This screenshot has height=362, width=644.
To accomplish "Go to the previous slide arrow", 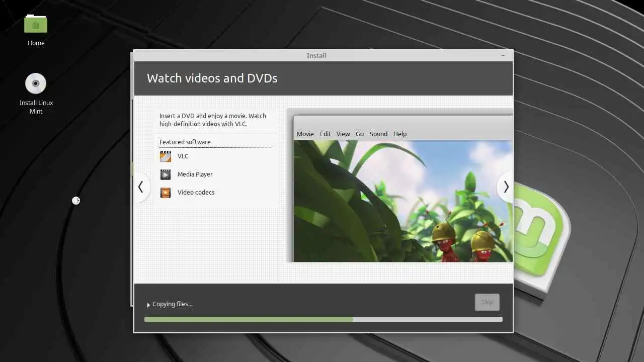I will (x=141, y=187).
